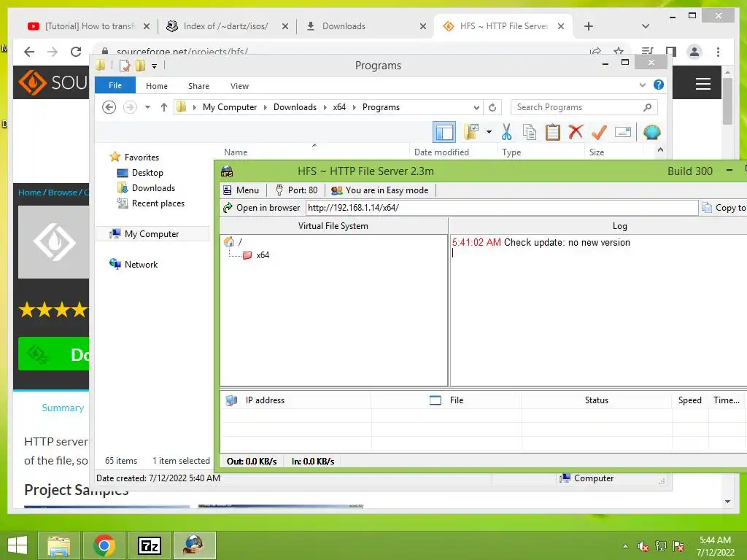Open 7-Zip from the taskbar
Screen dimensions: 747x560
(149, 545)
